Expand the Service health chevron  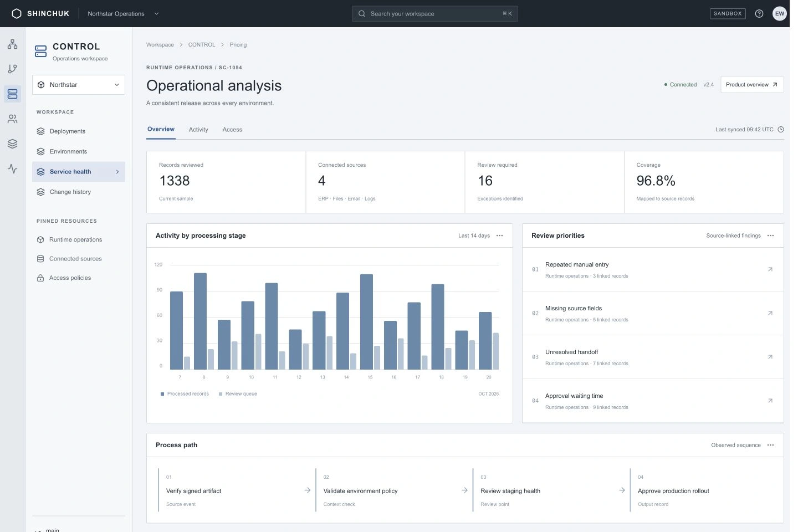click(x=117, y=172)
